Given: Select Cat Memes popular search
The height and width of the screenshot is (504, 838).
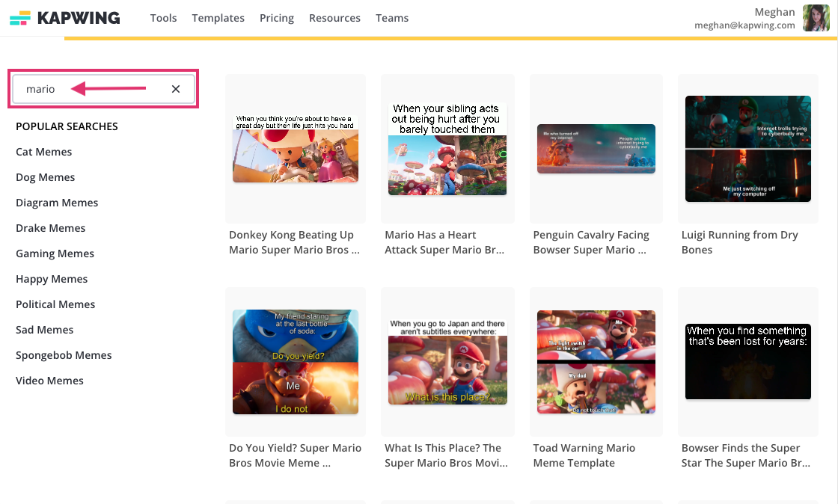Looking at the screenshot, I should [44, 152].
